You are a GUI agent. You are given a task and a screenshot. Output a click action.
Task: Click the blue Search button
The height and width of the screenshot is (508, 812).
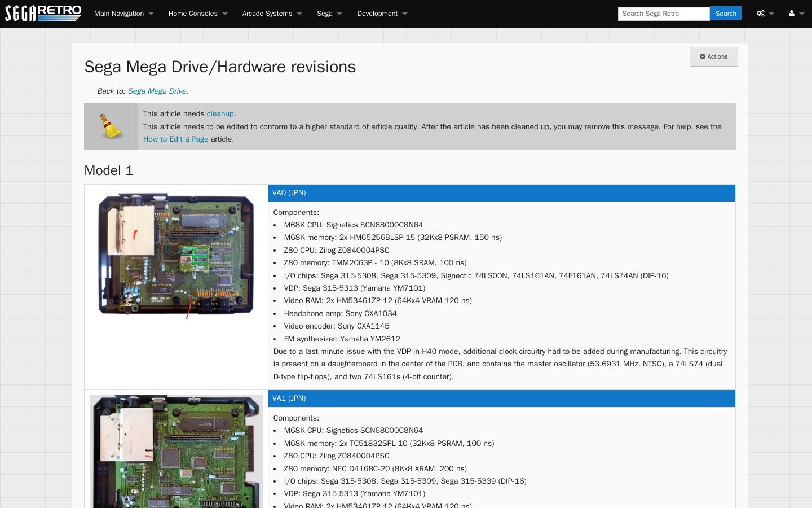point(726,14)
